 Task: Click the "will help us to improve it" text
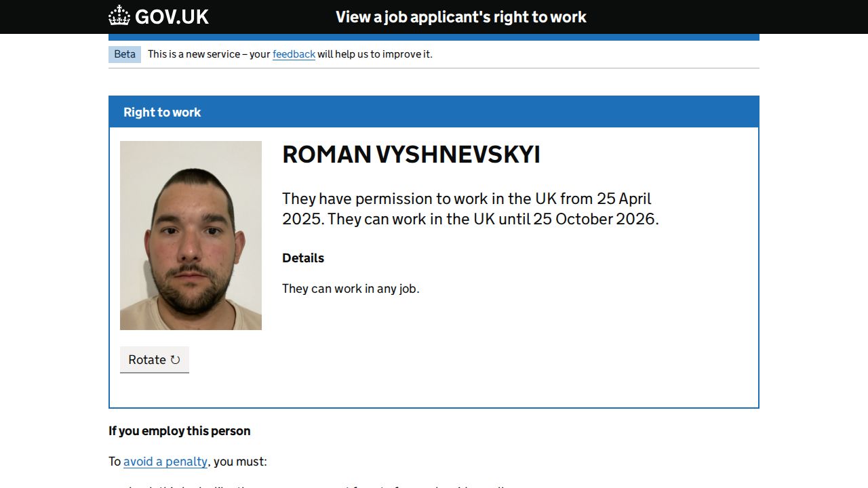(x=374, y=54)
